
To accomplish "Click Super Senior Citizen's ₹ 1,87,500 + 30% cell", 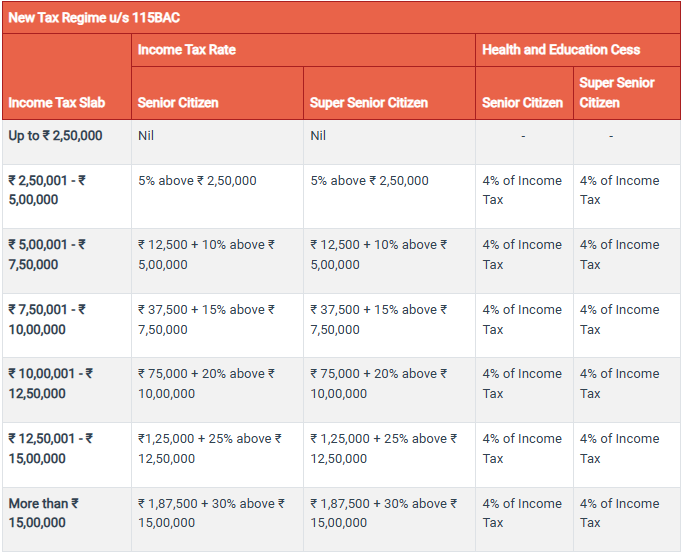I will pos(383,513).
